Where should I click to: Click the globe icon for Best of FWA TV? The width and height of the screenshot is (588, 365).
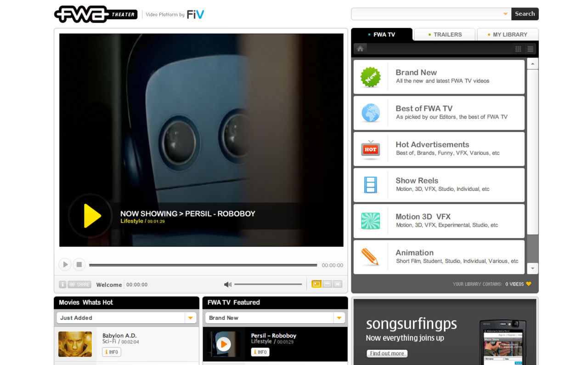pyautogui.click(x=371, y=113)
